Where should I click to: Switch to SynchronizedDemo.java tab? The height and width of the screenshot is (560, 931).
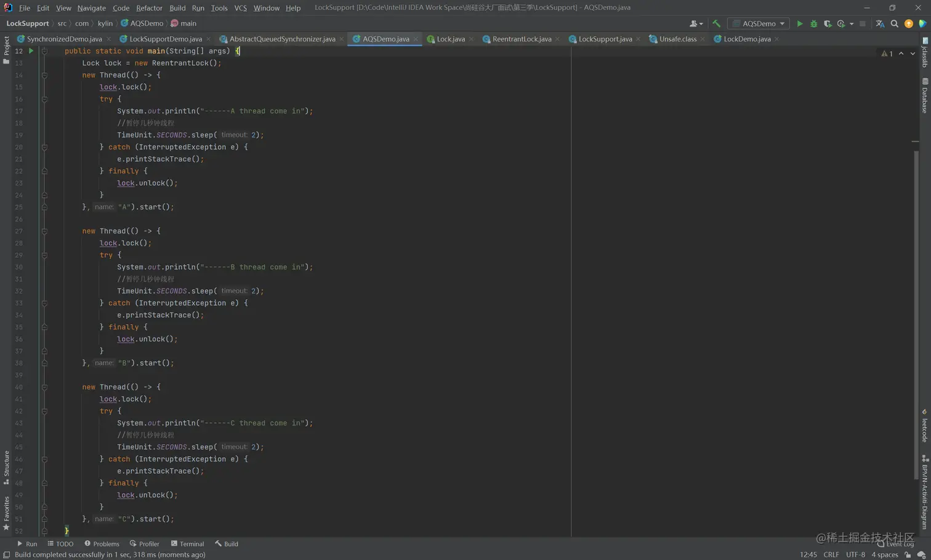(x=64, y=39)
